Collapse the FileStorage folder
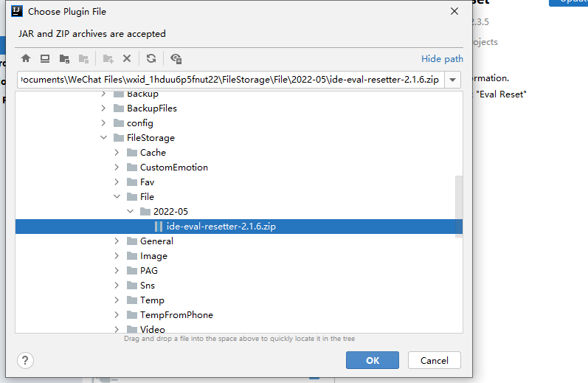Viewport: 588px width, 383px height. 103,138
